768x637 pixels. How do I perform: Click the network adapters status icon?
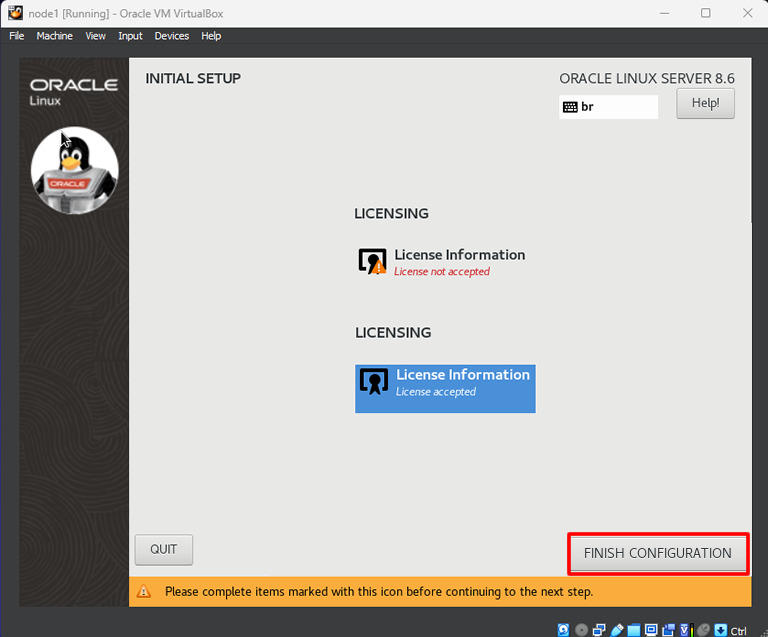[599, 630]
